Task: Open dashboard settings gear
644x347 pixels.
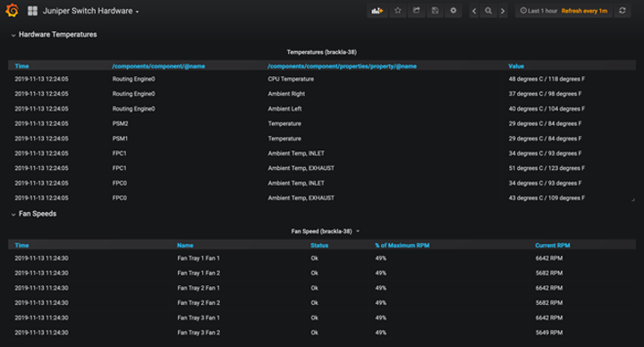Action: (x=453, y=11)
